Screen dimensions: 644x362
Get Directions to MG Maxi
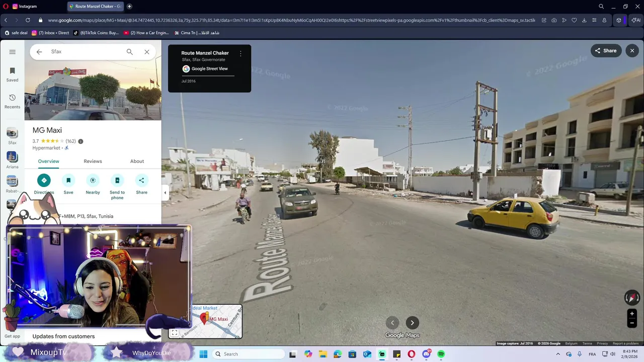click(x=44, y=184)
